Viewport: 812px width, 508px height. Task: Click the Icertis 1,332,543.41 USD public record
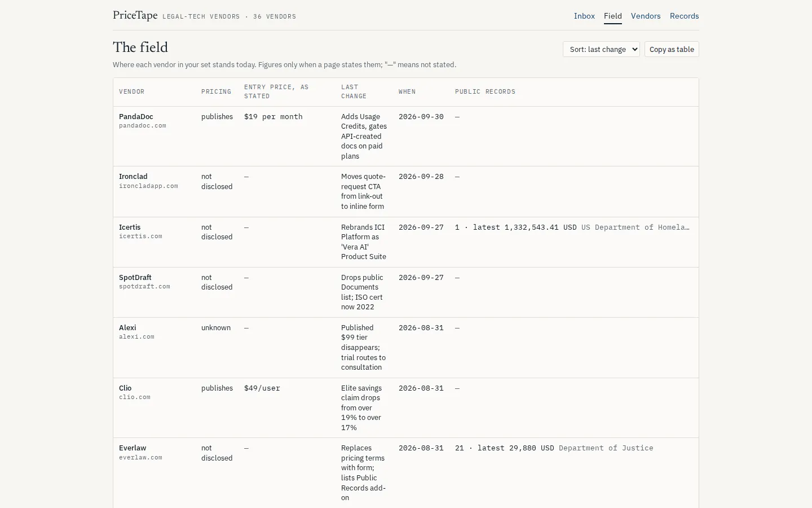coord(572,227)
